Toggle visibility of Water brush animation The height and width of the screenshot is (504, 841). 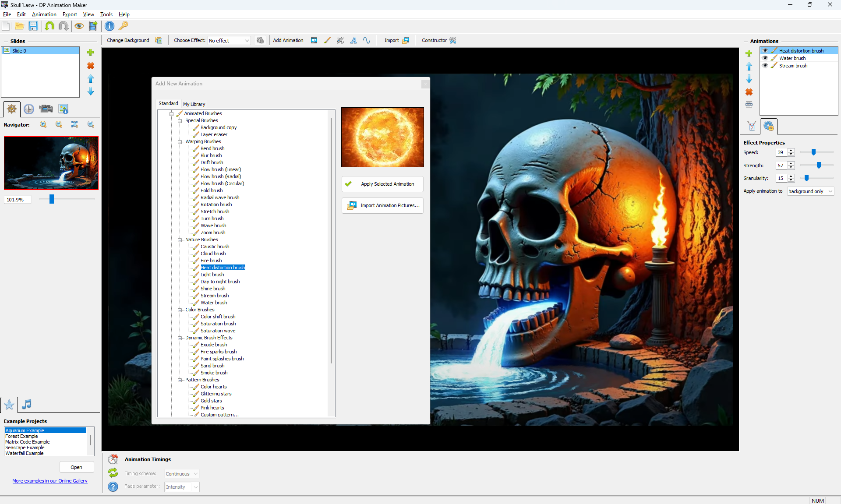click(x=765, y=58)
